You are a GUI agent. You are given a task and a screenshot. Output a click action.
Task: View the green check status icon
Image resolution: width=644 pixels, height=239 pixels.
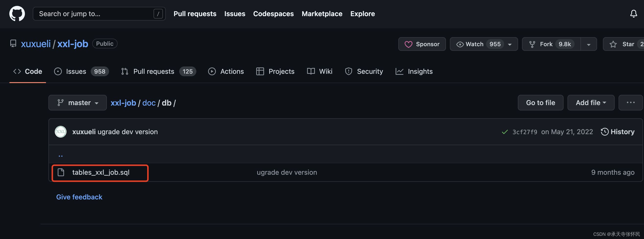click(504, 132)
